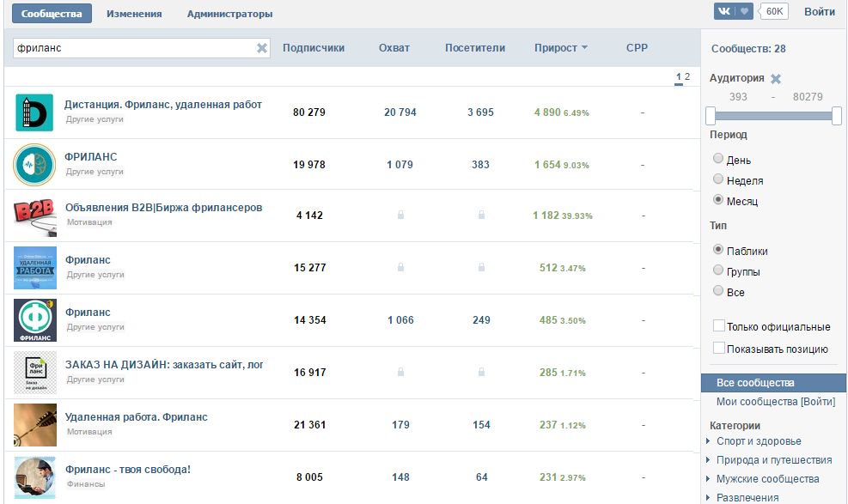
Task: Enable Только официальные checkbox
Action: (719, 325)
